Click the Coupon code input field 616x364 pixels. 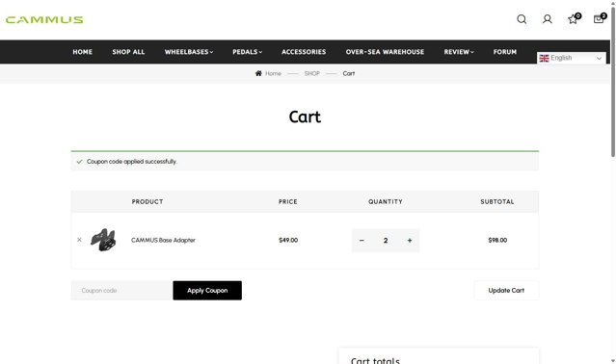[x=121, y=290]
